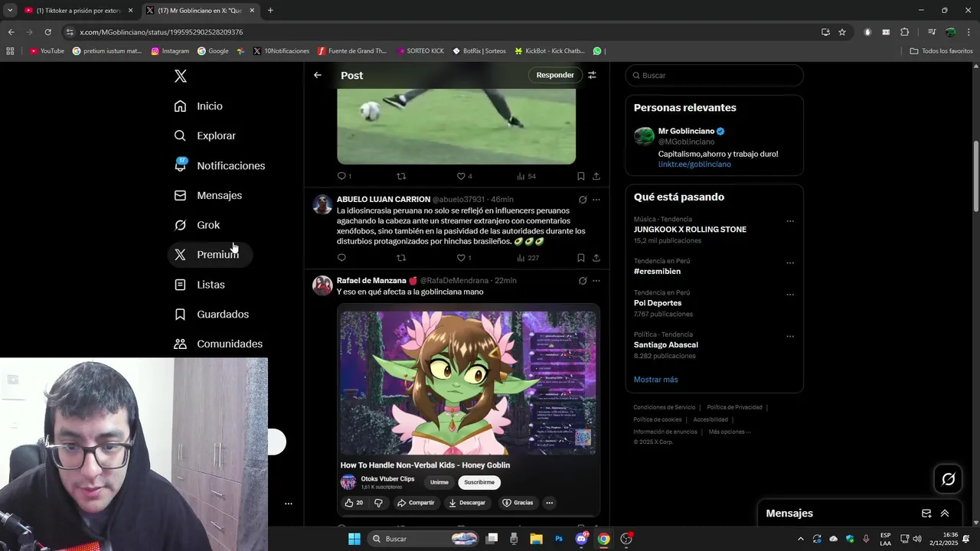
Task: Click the X logo in sidebar
Action: 180,76
